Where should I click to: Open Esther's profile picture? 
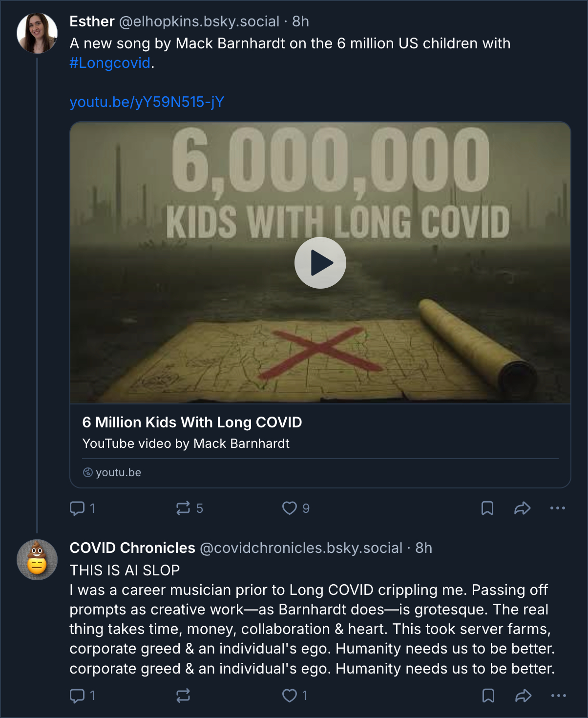point(37,33)
